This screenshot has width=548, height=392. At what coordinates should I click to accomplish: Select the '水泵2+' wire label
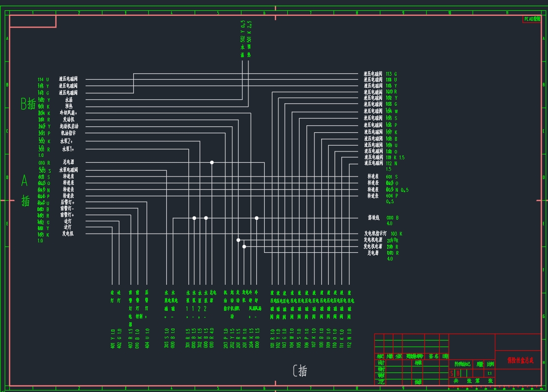66,141
